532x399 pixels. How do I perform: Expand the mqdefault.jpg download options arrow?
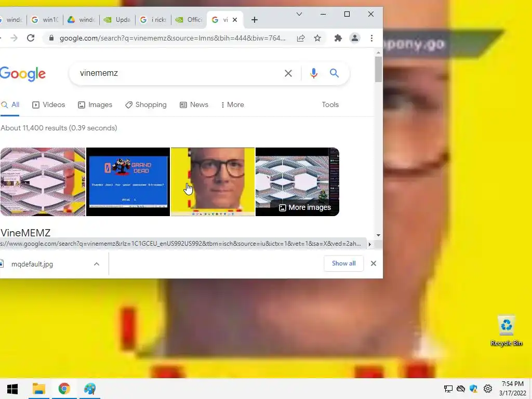[97, 264]
